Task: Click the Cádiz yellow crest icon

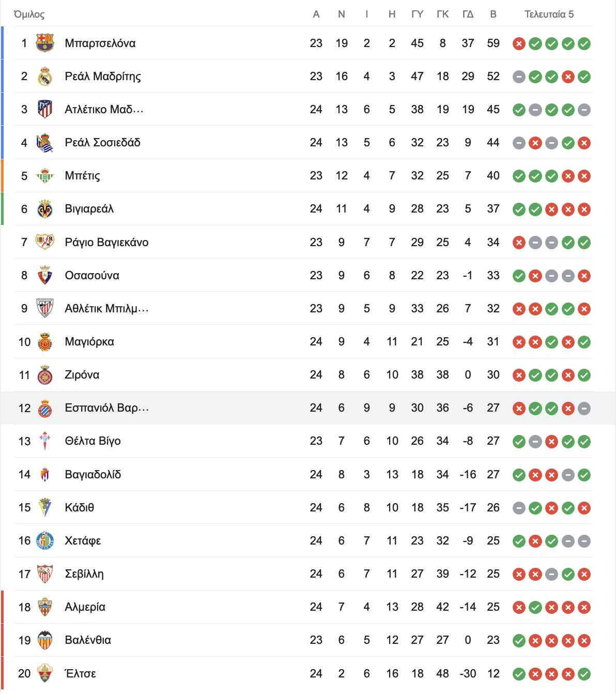Action: pyautogui.click(x=45, y=507)
